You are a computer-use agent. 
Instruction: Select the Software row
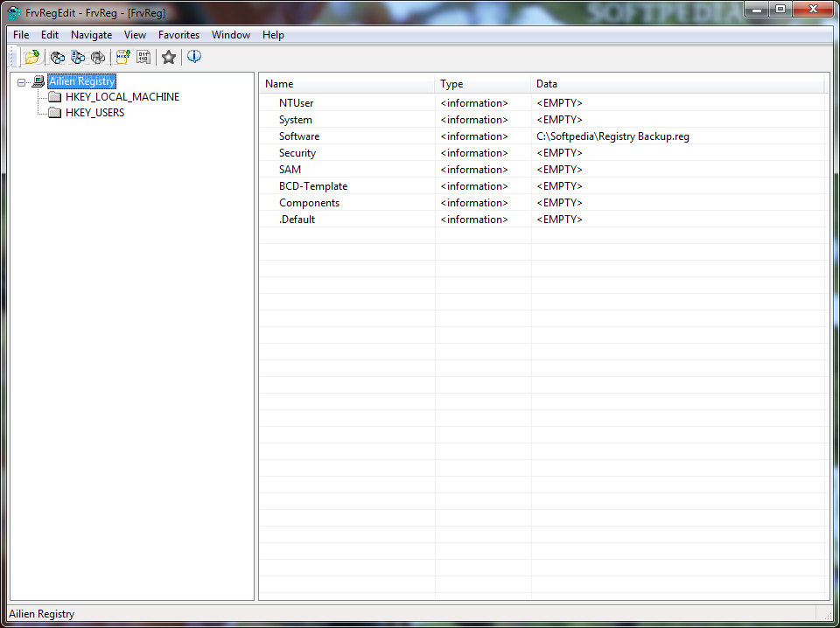coord(542,136)
